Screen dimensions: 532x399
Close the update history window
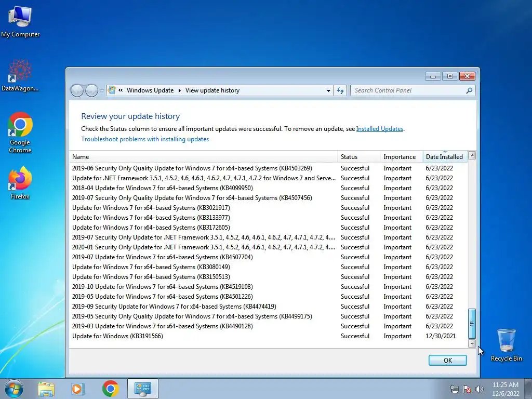coord(467,76)
